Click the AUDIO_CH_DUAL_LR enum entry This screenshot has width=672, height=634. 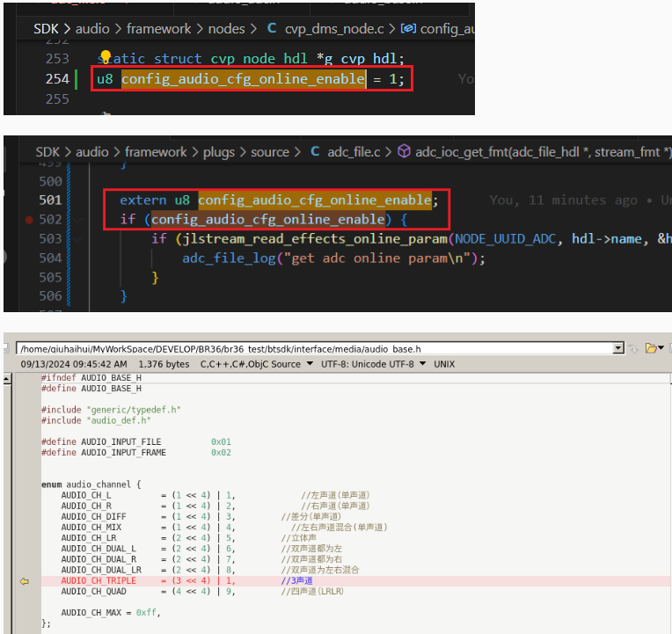[x=101, y=570]
